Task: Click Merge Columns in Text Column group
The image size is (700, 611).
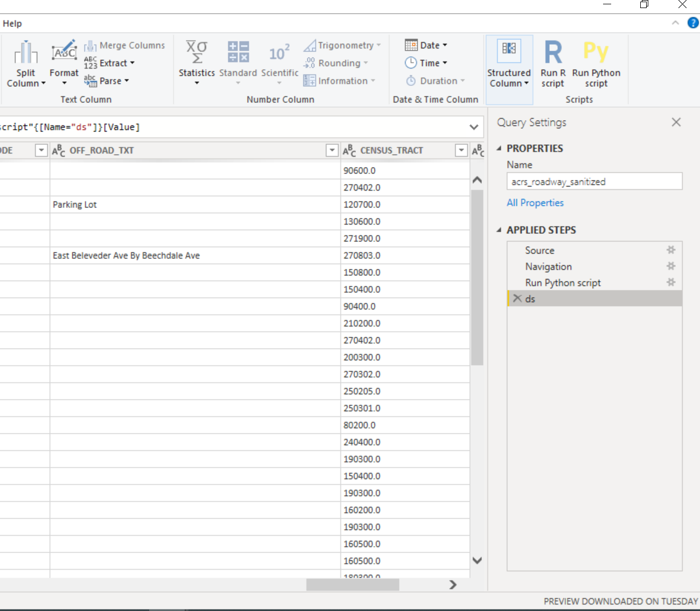Action: pyautogui.click(x=125, y=45)
